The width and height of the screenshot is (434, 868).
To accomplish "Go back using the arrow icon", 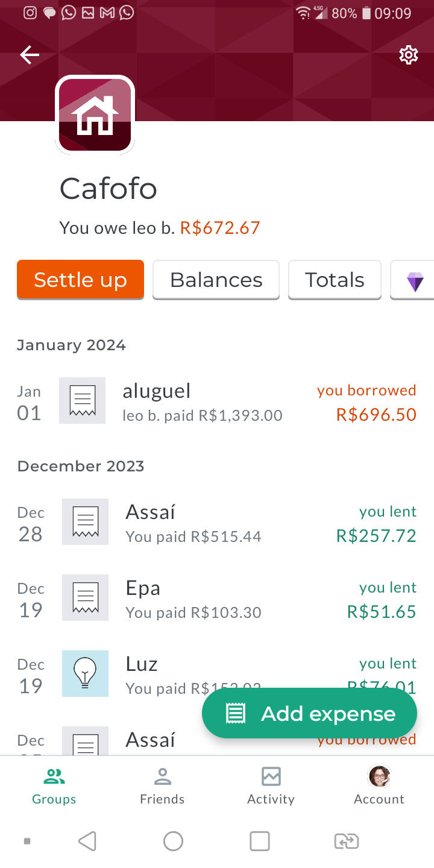I will click(x=30, y=55).
